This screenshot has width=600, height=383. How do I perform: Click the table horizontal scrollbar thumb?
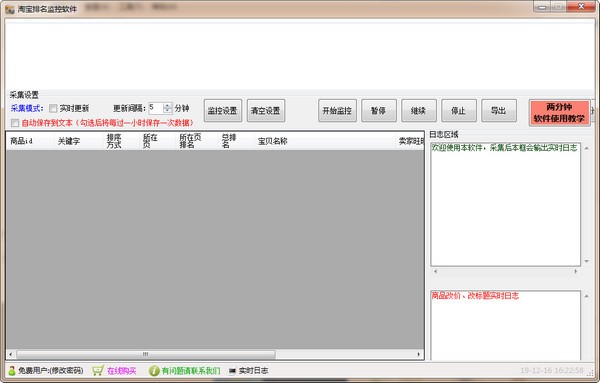[x=145, y=354]
